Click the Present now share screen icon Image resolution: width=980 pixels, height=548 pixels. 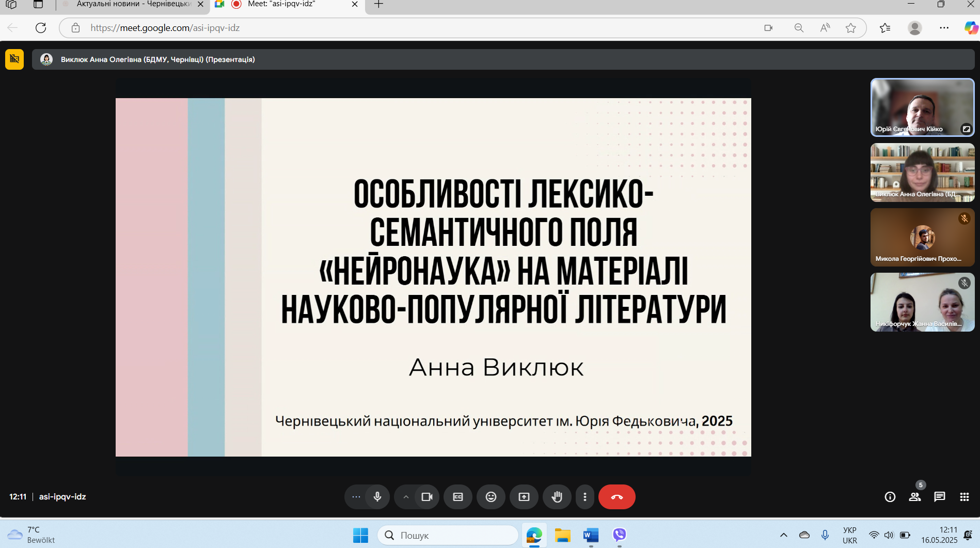tap(524, 497)
